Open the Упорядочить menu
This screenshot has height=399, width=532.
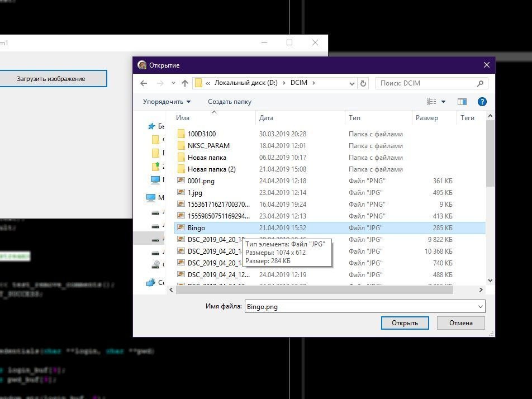coord(167,102)
